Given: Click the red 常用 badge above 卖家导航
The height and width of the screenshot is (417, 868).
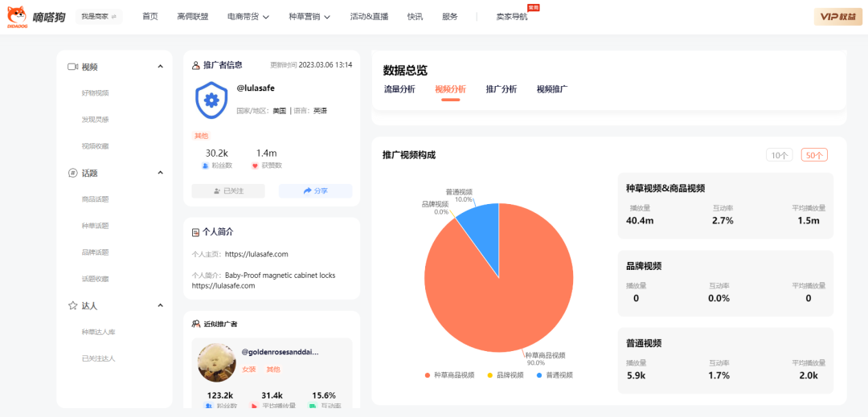Looking at the screenshot, I should coord(533,8).
